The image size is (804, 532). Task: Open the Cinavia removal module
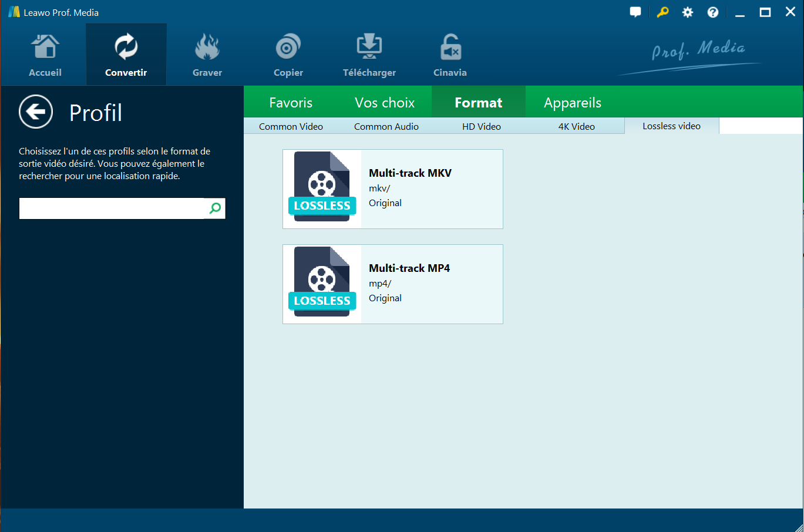coord(450,55)
